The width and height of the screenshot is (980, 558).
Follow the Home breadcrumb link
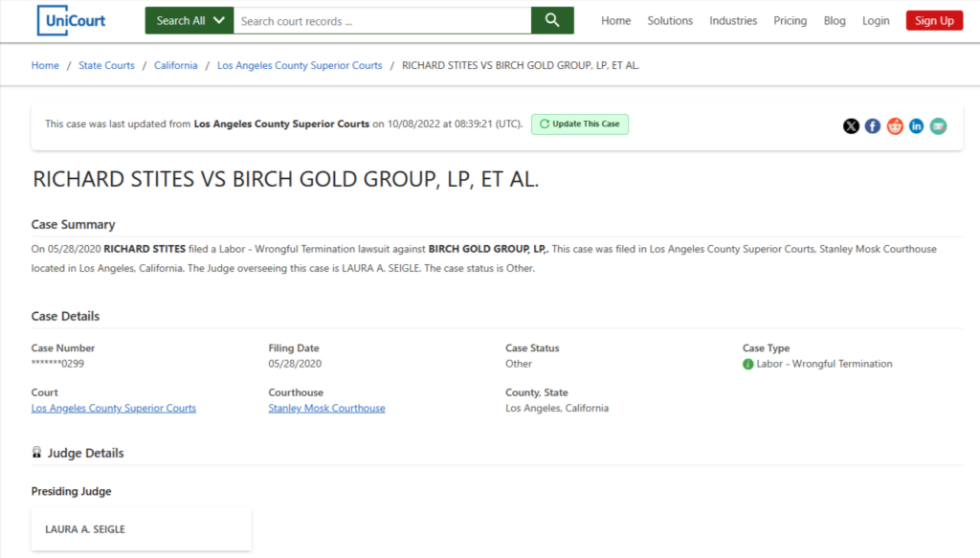click(45, 65)
